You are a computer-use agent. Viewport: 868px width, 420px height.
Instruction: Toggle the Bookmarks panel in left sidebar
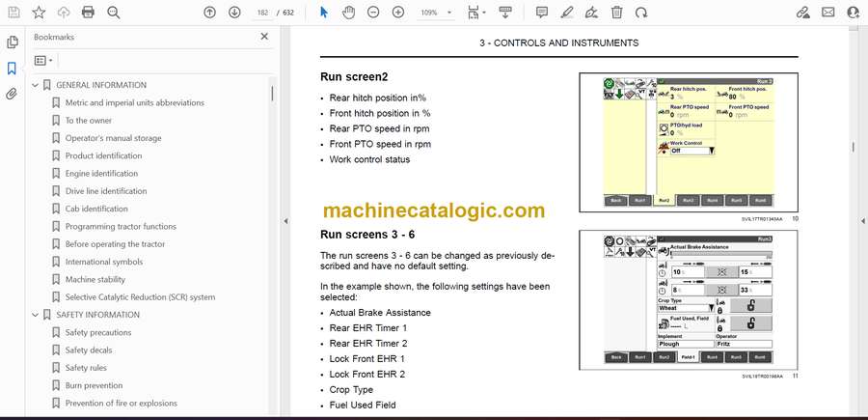click(x=12, y=69)
